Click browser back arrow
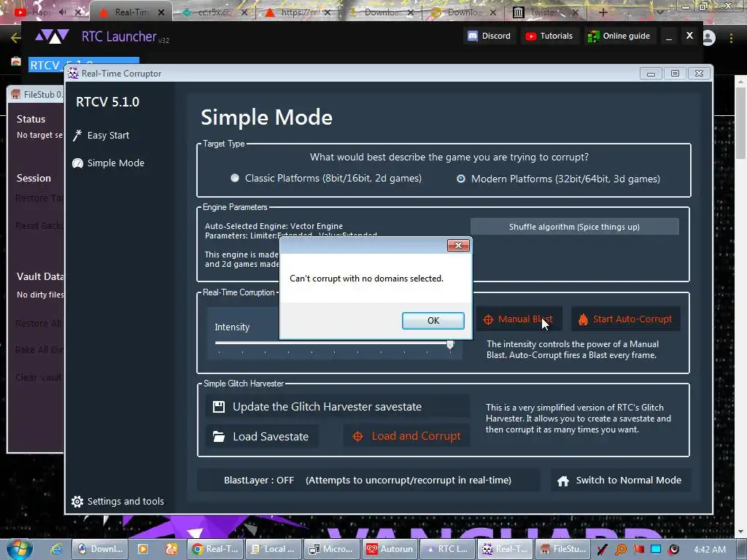This screenshot has width=747, height=560. point(16,38)
